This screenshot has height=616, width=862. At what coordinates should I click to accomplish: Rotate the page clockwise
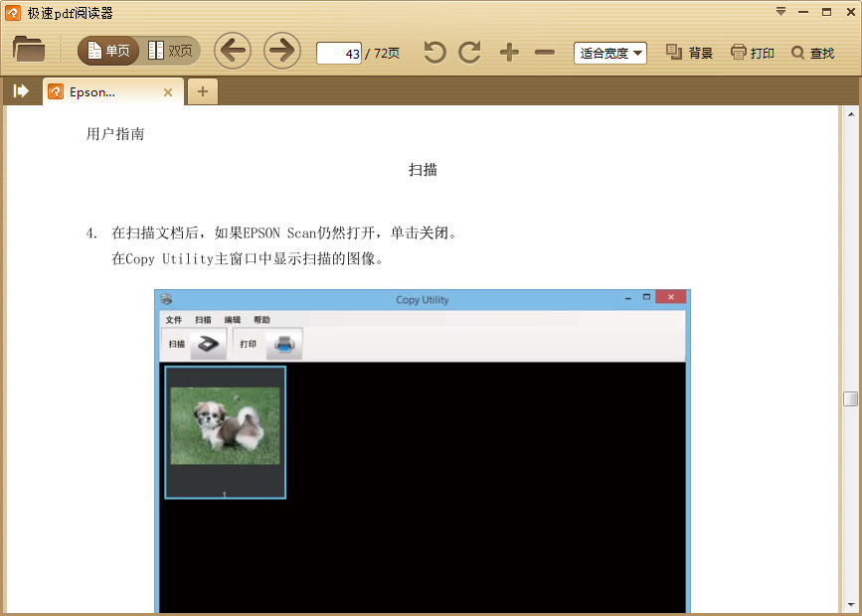(x=470, y=53)
